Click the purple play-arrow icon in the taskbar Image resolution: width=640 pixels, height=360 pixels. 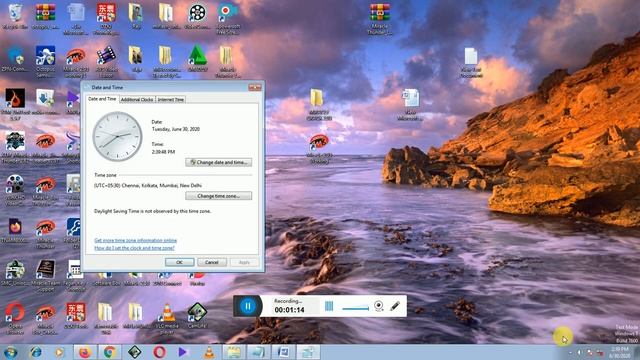(182, 352)
